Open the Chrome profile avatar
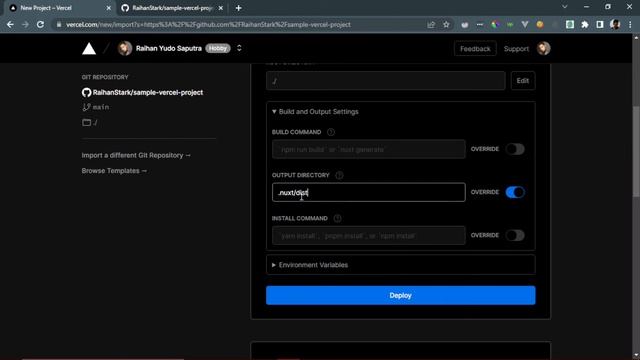The height and width of the screenshot is (360, 640). click(615, 24)
